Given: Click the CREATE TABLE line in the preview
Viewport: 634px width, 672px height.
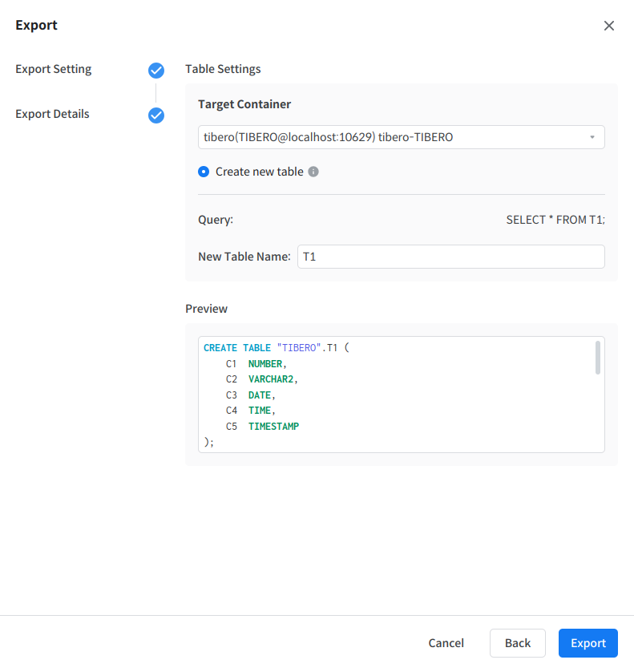Looking at the screenshot, I should (x=277, y=348).
